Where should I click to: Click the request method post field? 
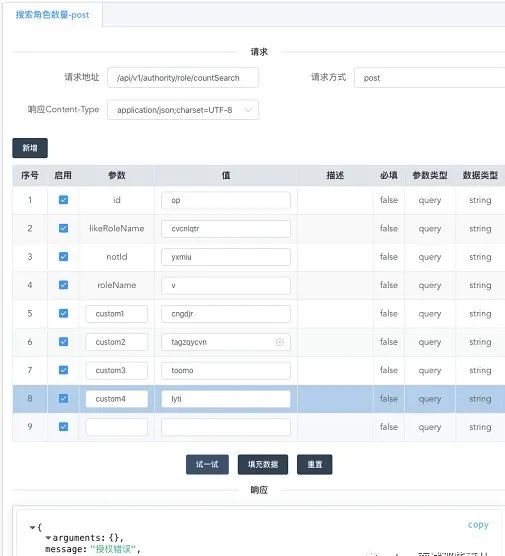[429, 78]
